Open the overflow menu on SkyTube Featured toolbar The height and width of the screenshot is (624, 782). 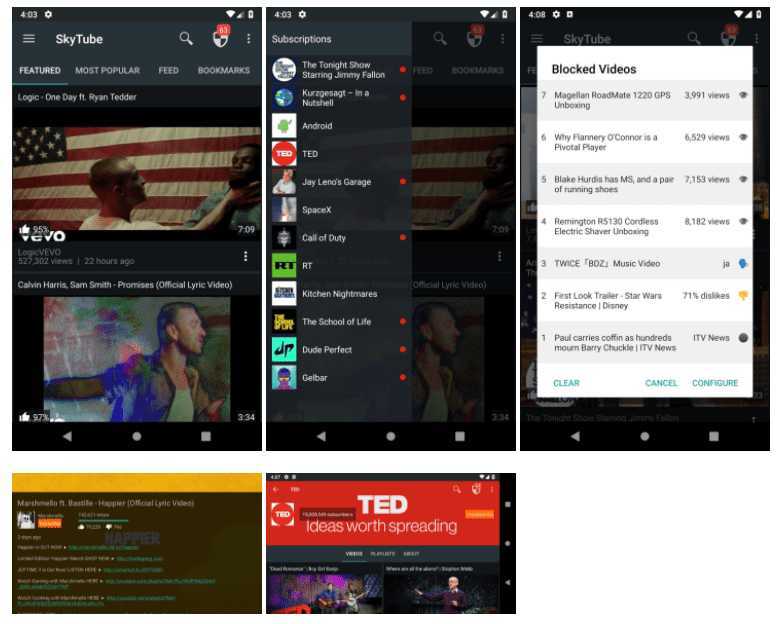point(248,39)
